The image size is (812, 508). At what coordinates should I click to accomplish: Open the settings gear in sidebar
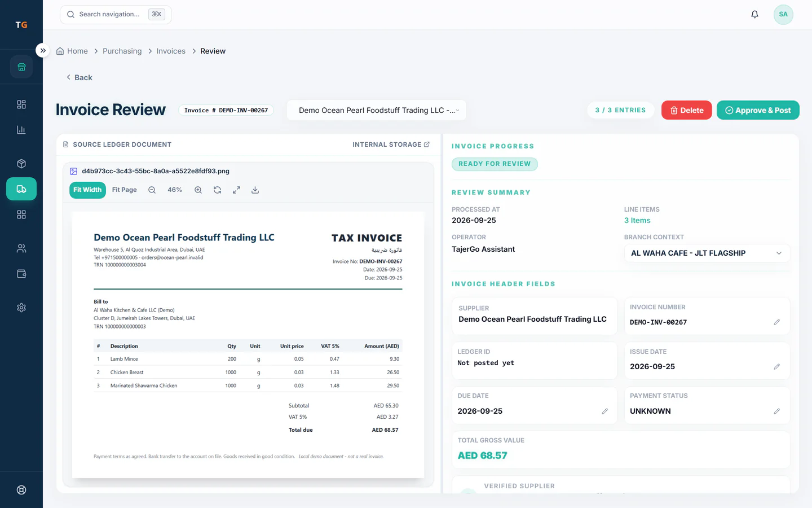[21, 308]
